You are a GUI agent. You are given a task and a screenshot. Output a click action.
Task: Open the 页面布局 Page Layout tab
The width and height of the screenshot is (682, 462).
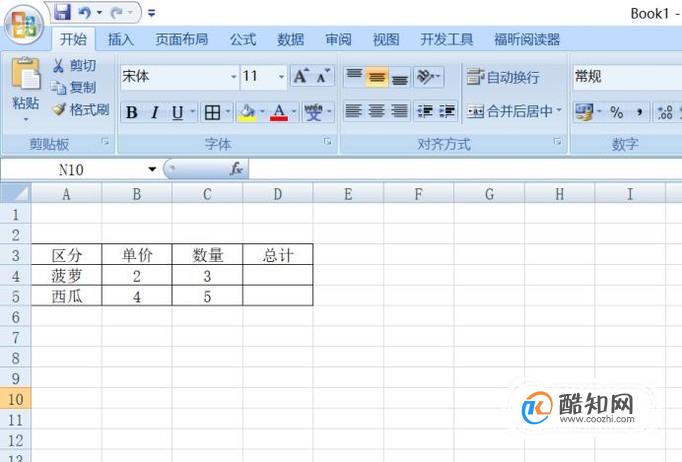pyautogui.click(x=182, y=40)
